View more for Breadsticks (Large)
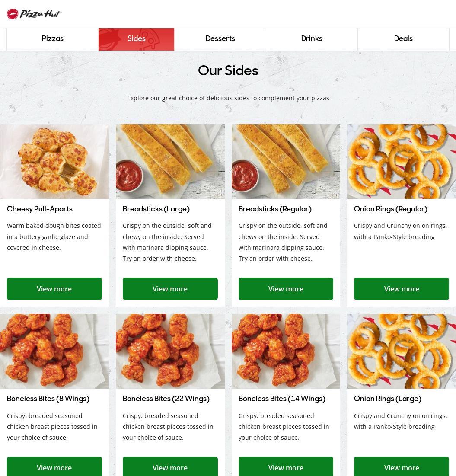The width and height of the screenshot is (456, 476). click(x=170, y=289)
